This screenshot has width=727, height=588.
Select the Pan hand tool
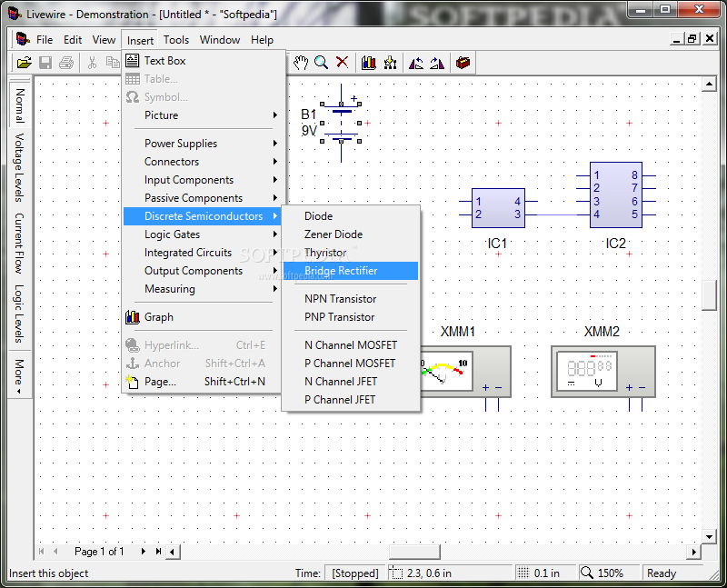[301, 63]
